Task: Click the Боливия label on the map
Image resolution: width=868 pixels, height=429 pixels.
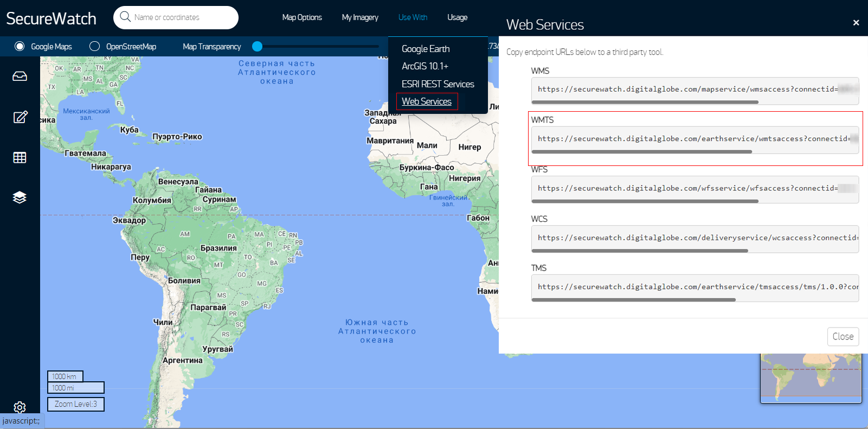Action: [184, 280]
